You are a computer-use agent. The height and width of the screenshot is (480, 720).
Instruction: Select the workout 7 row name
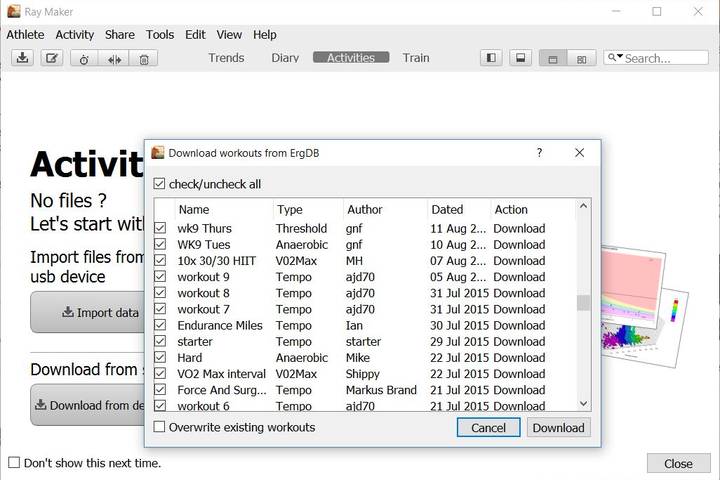[203, 309]
